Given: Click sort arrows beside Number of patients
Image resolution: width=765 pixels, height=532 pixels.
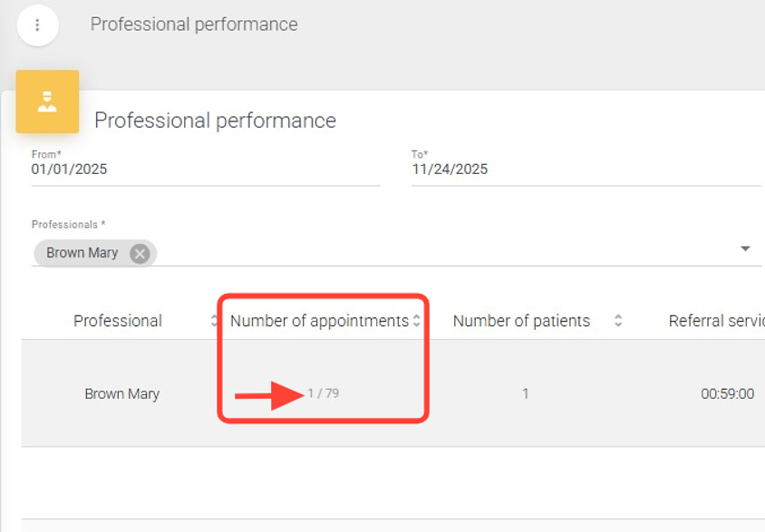Looking at the screenshot, I should (x=618, y=321).
